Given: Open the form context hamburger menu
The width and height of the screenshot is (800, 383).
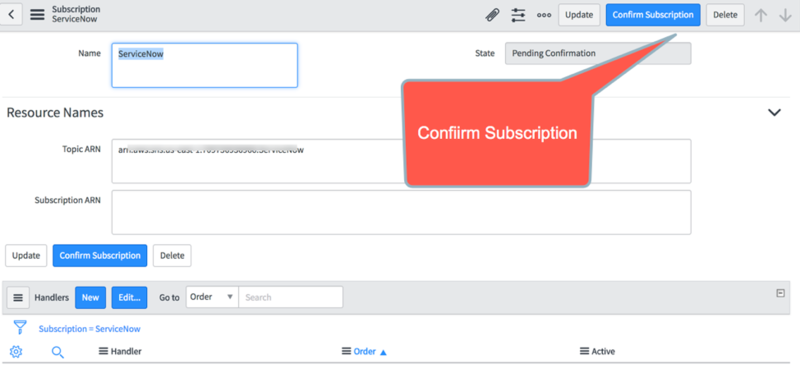Looking at the screenshot, I should [x=37, y=15].
